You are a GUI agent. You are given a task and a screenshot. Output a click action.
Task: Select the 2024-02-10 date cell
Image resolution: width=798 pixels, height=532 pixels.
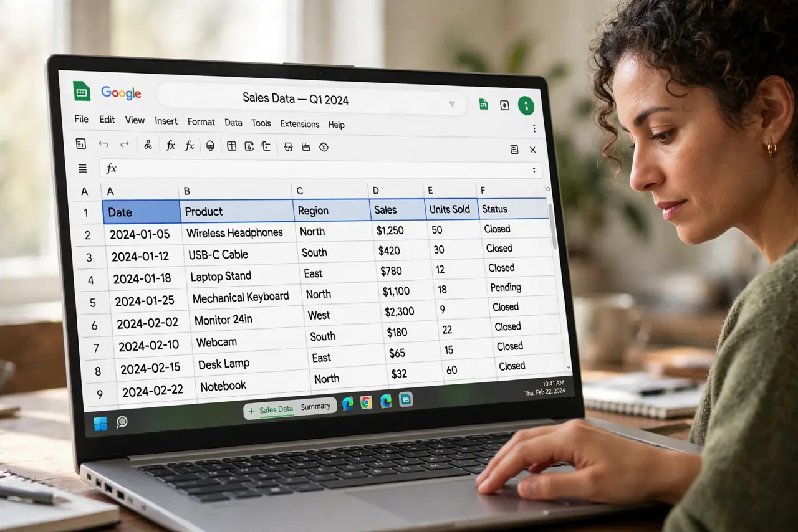pyautogui.click(x=153, y=346)
